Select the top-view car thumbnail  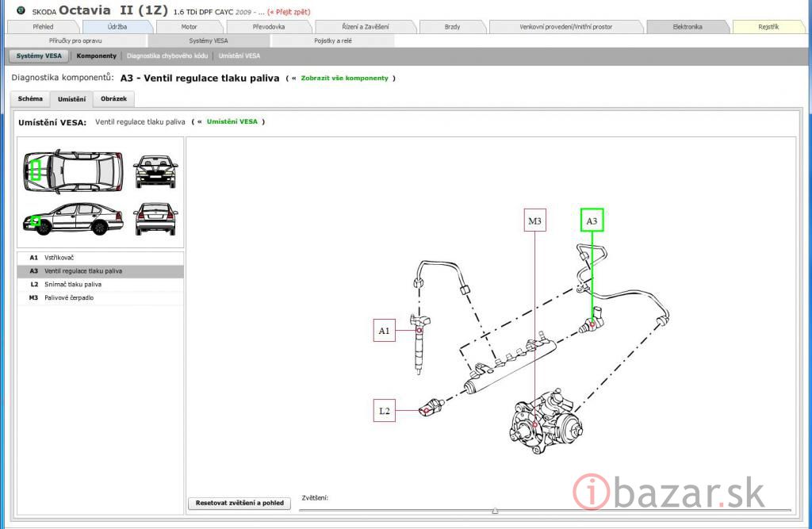click(74, 170)
